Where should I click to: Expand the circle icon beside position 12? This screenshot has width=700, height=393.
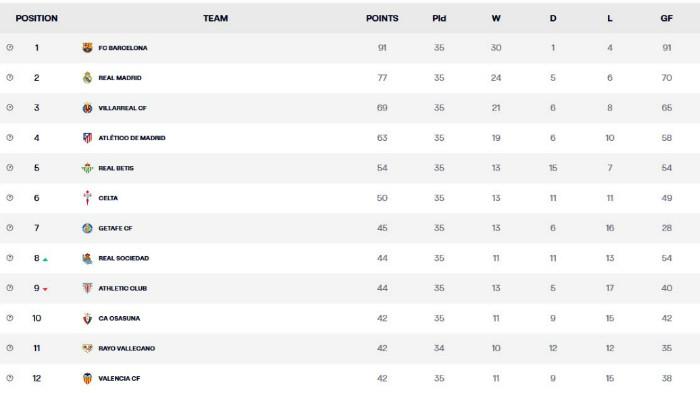click(x=10, y=378)
